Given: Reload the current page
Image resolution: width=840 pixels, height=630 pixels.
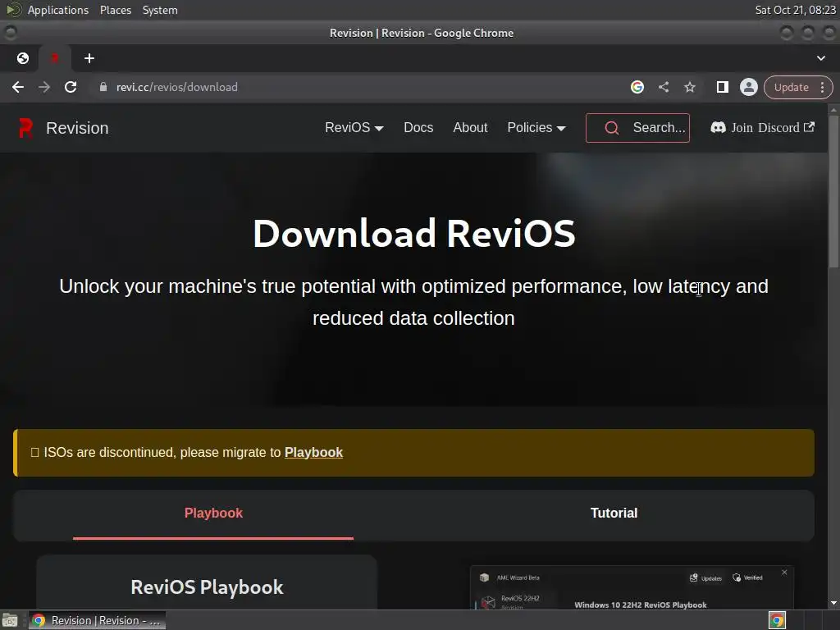Looking at the screenshot, I should 71,87.
